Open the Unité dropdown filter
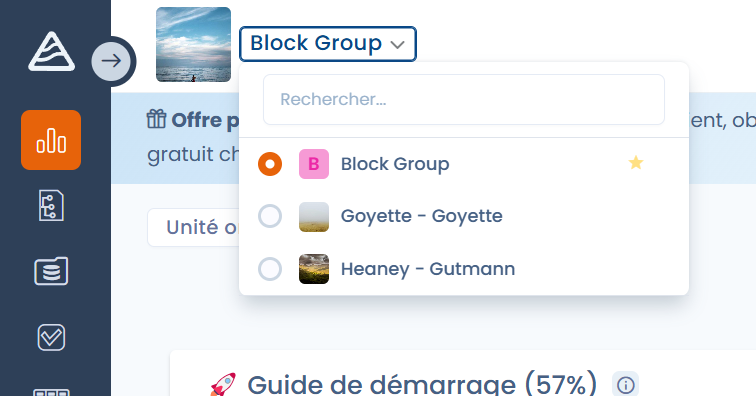 coord(194,227)
